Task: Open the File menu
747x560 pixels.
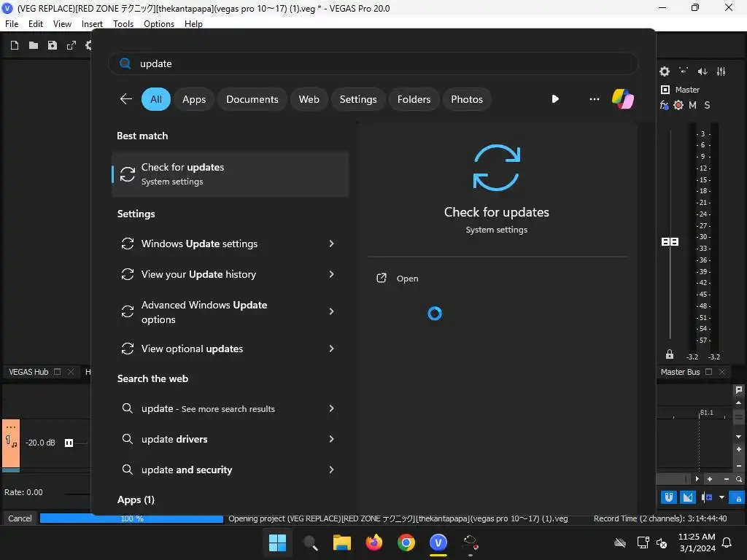Action: pos(12,24)
